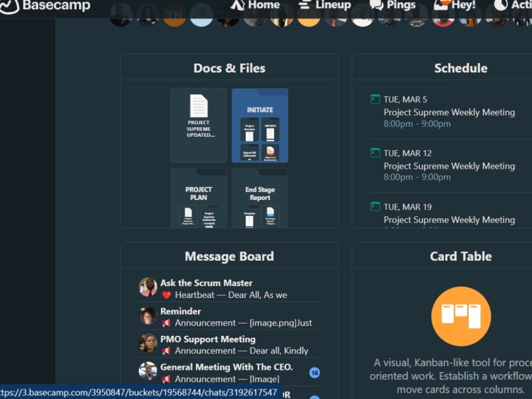Click the megaphone icon under General Meeting With The CEO
The width and height of the screenshot is (532, 399).
pos(166,379)
